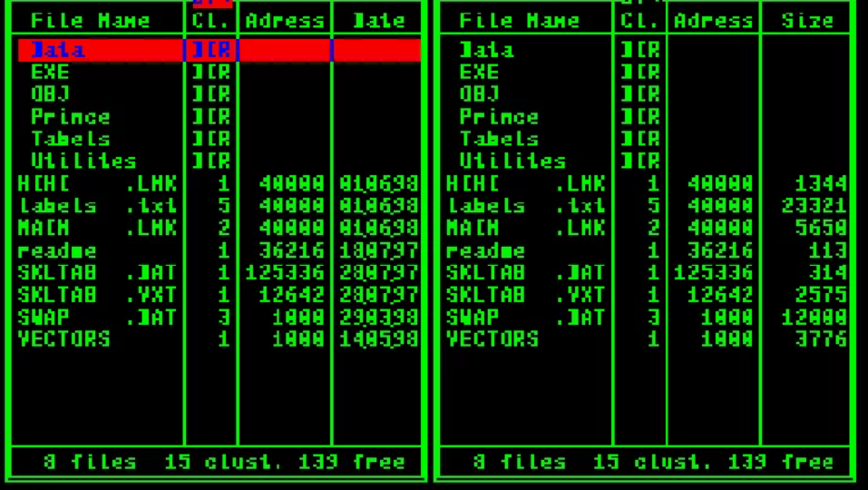The image size is (868, 490).
Task: Click address 125336 in the right panel
Action: tap(714, 272)
